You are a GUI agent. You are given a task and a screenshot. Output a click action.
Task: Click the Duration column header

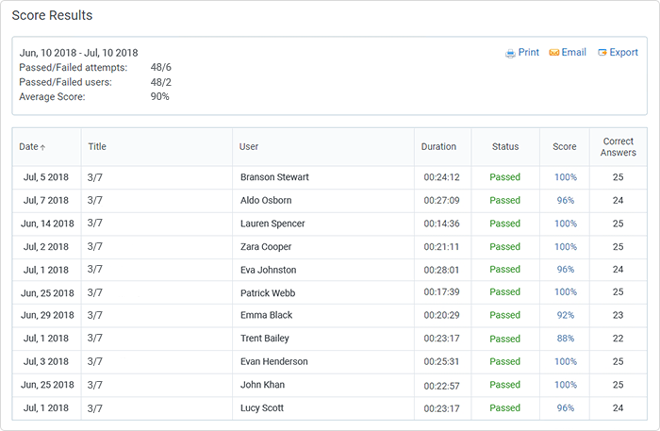(439, 147)
